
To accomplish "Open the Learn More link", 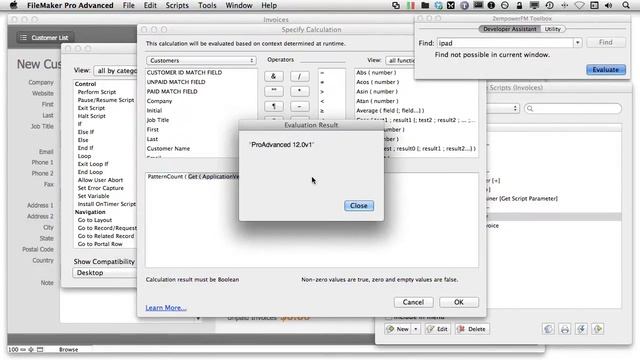I will [x=166, y=308].
